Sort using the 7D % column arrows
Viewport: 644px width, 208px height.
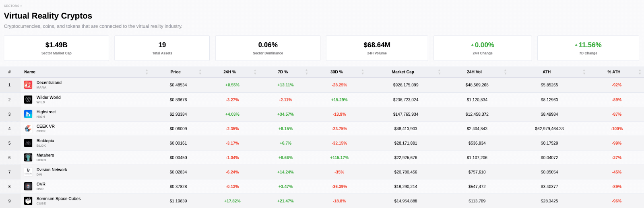point(307,72)
